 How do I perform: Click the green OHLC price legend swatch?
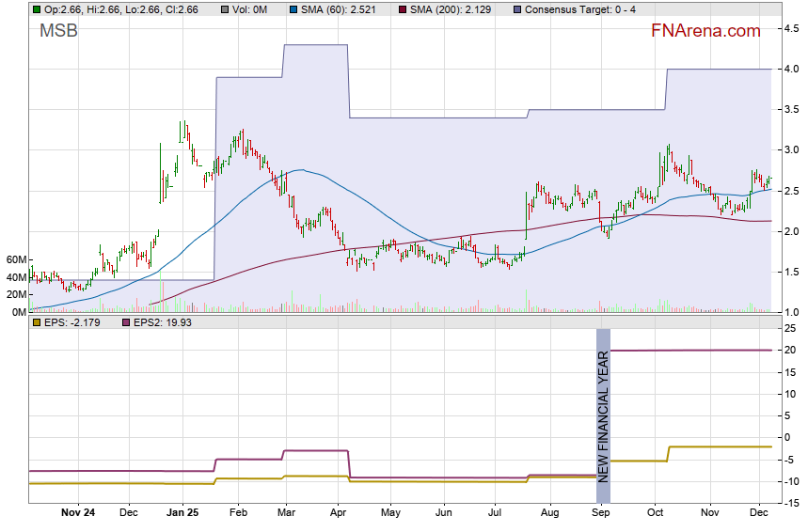(x=36, y=8)
